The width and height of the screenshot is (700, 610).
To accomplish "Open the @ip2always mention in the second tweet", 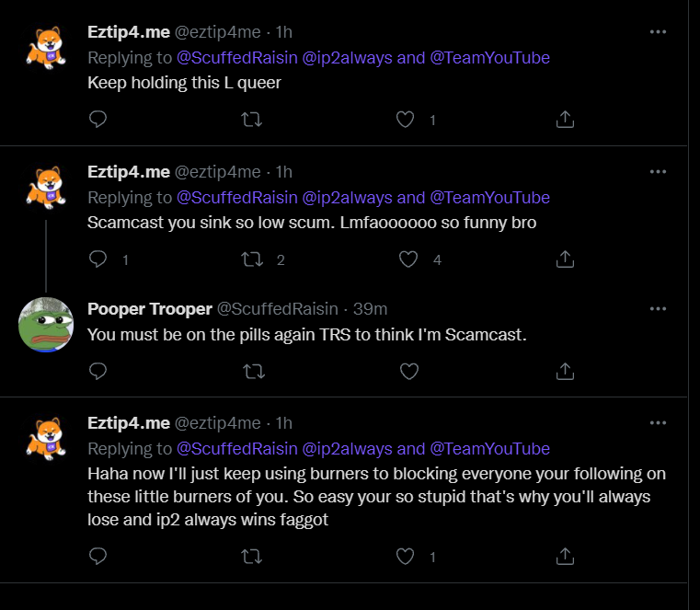I will [348, 198].
